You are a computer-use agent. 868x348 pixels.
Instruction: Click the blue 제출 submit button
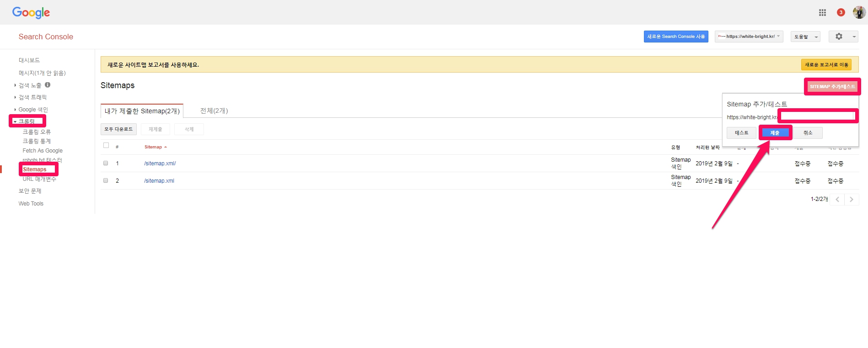click(775, 133)
